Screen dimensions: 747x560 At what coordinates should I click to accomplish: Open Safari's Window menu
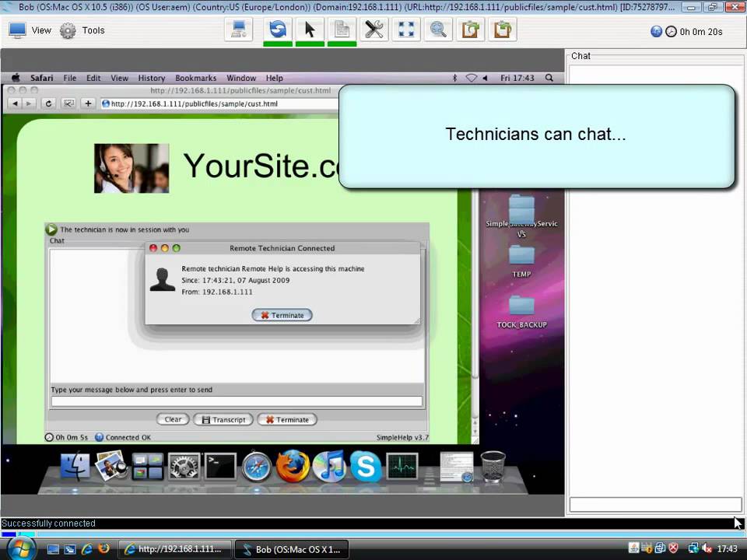241,78
